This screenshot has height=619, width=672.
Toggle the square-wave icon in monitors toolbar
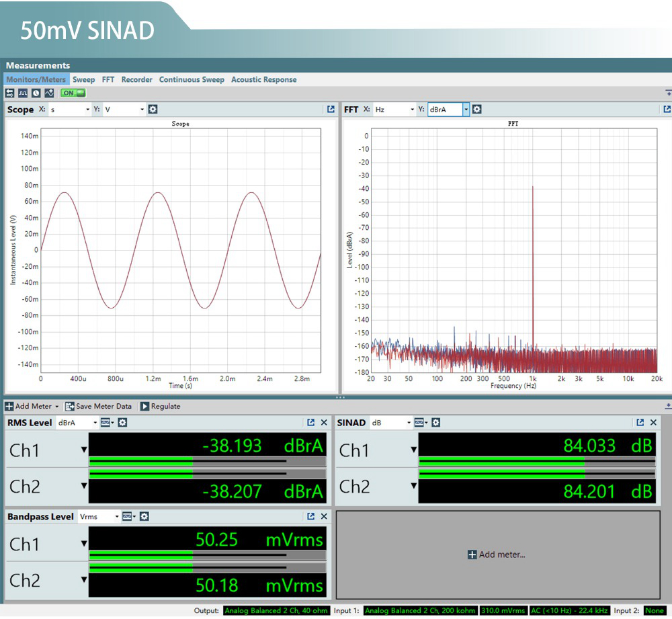(22, 93)
